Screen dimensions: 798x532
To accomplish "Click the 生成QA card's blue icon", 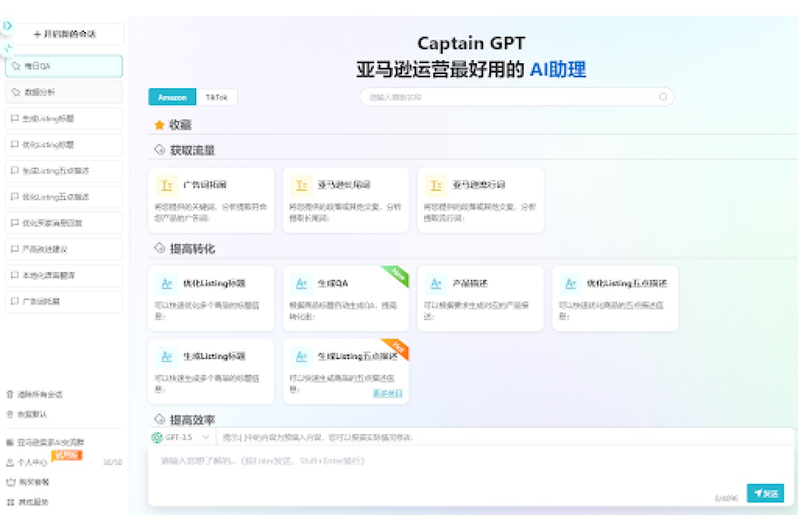I will (301, 284).
